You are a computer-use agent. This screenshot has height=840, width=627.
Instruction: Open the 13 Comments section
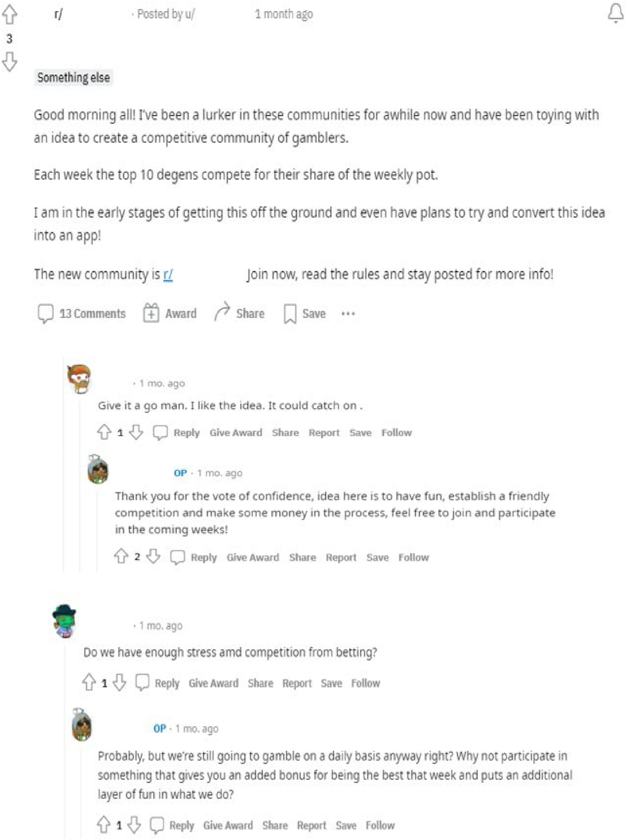point(82,314)
